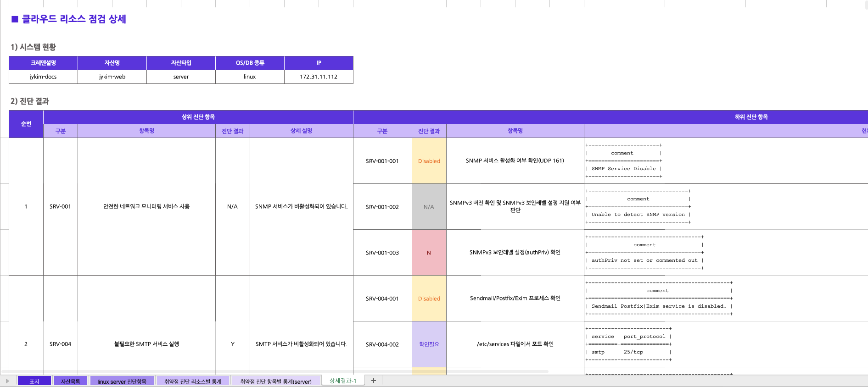The height and width of the screenshot is (387, 868).
Task: Select 취약점 진단 항목별 통계(server) tab
Action: pos(275,381)
